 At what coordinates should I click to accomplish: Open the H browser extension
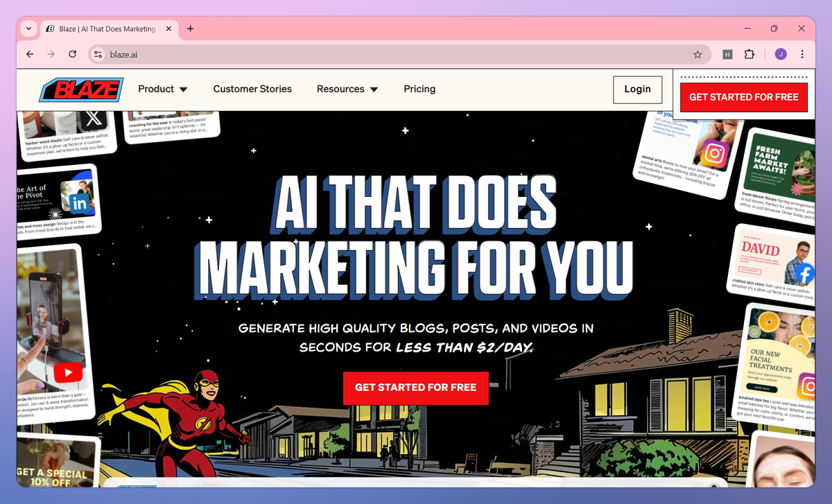[x=727, y=54]
